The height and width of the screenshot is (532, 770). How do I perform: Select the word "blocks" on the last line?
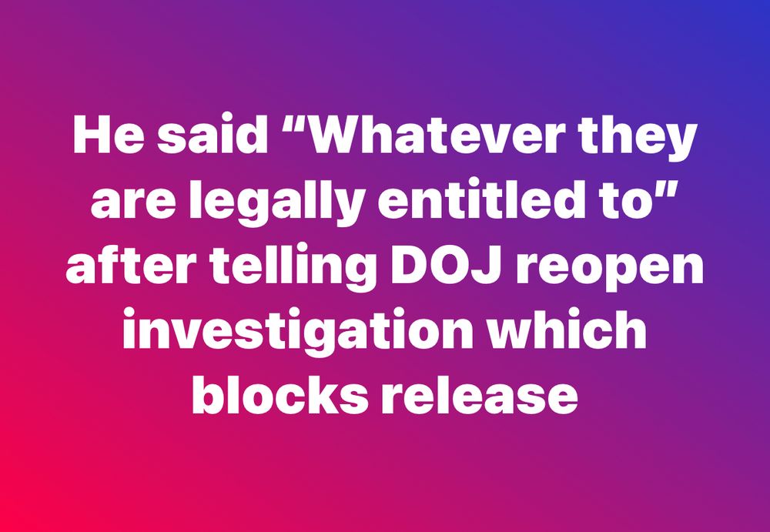280,394
